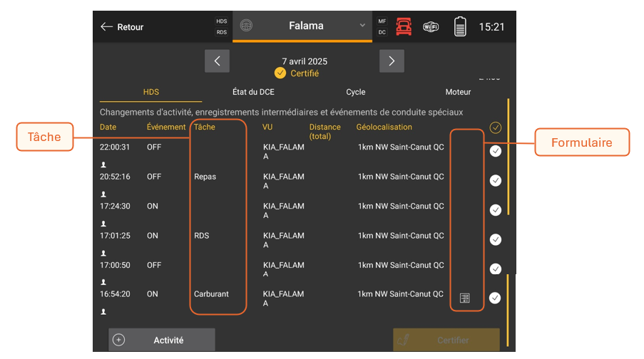
Task: Click the MF/DC indicator in top bar
Action: pyautogui.click(x=382, y=26)
